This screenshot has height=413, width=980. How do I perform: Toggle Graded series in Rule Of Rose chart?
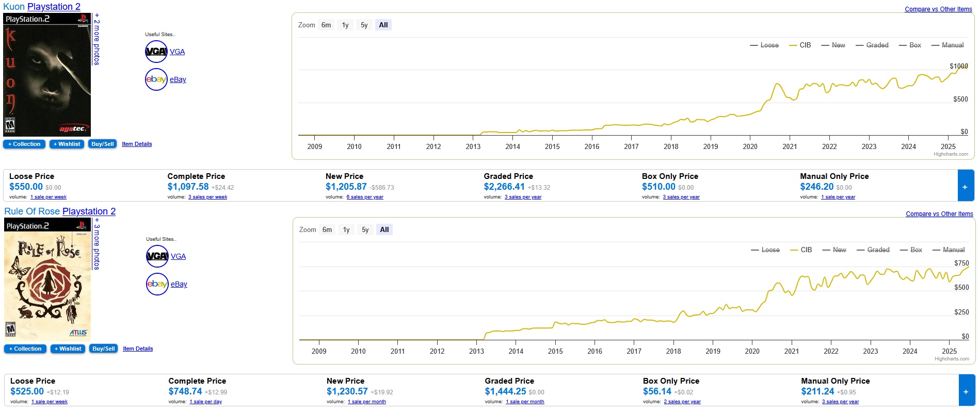pos(873,250)
